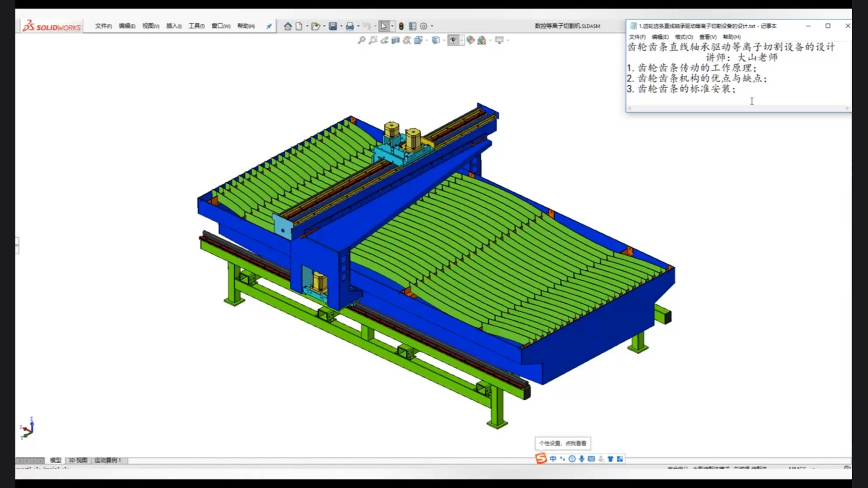Click Notepad line 2 齿轮齿条机构的优点与缺点
The width and height of the screenshot is (868, 488).
697,79
